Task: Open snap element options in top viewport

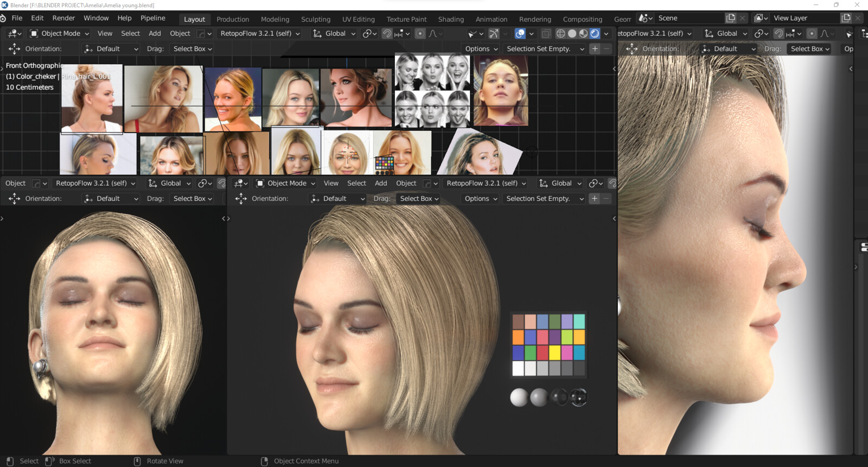Action: 401,33
